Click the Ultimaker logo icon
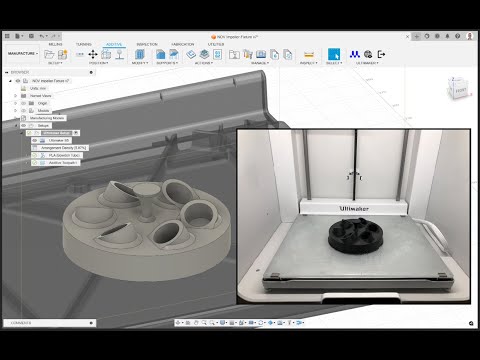480x360 pixels. tap(355, 54)
